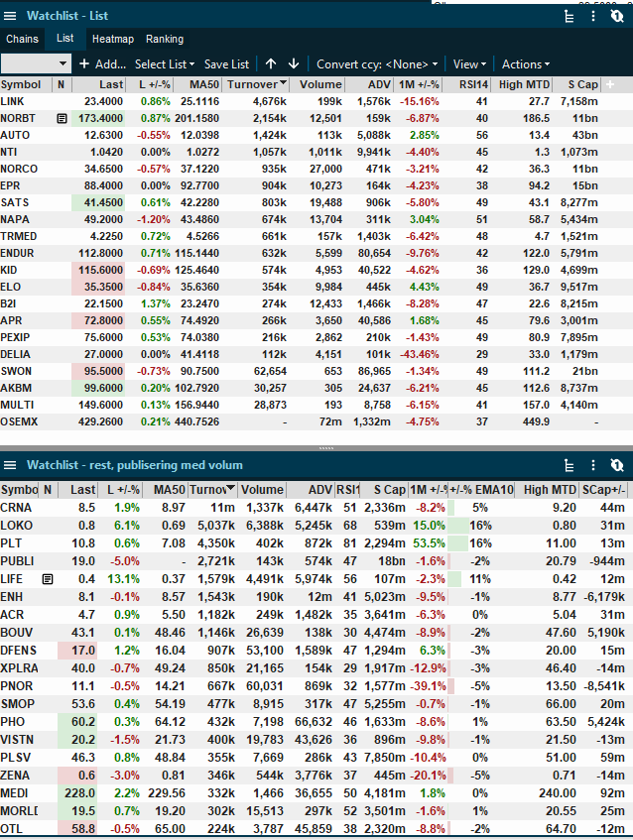Click the search history icon in top panel
Screen dimensions: 633x840
coord(617,16)
